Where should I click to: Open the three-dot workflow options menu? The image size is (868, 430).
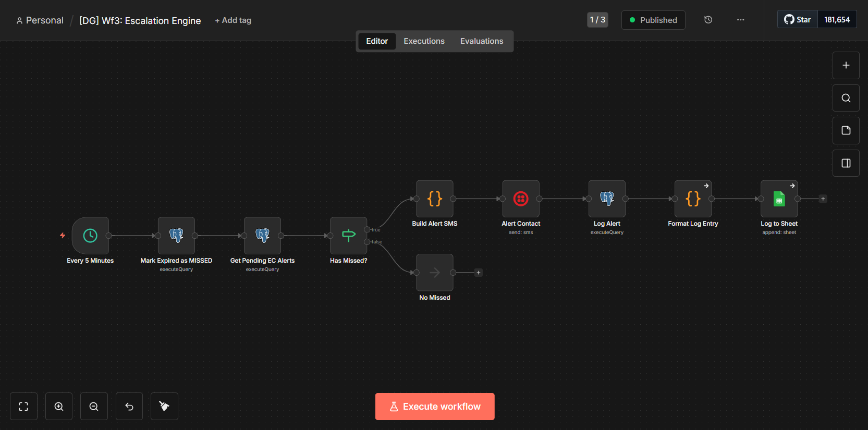pyautogui.click(x=740, y=20)
